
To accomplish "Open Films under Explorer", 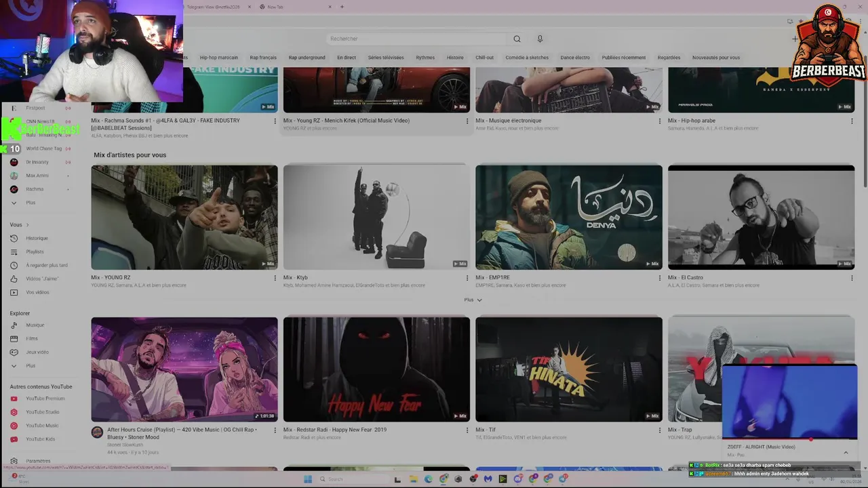I will point(31,339).
